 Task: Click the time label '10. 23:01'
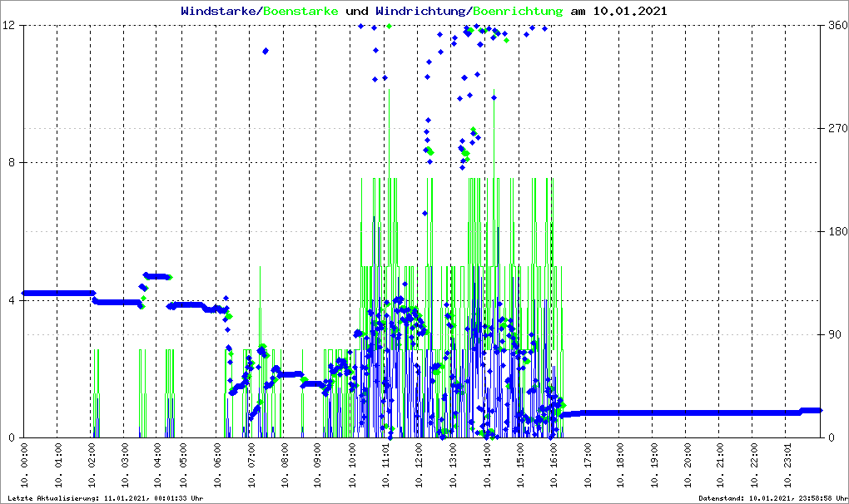point(787,466)
